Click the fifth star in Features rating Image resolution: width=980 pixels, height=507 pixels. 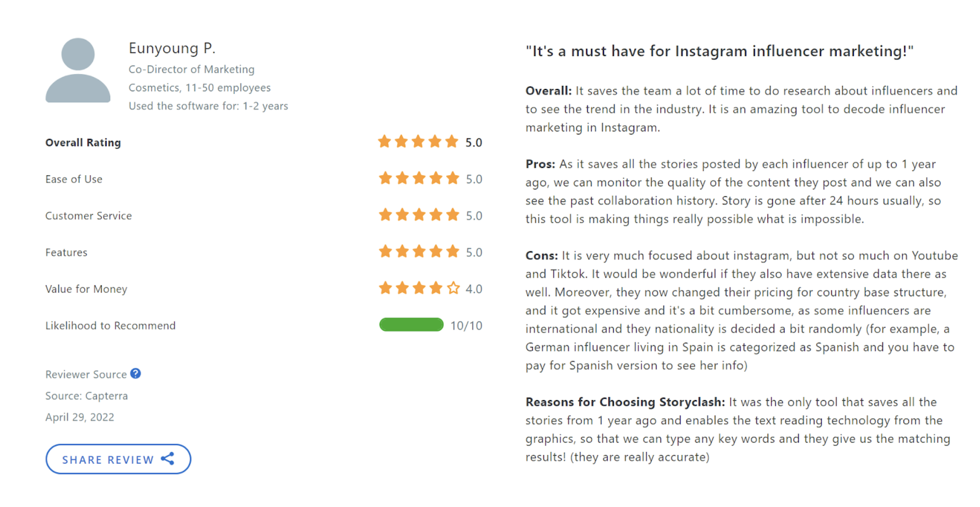click(x=452, y=251)
